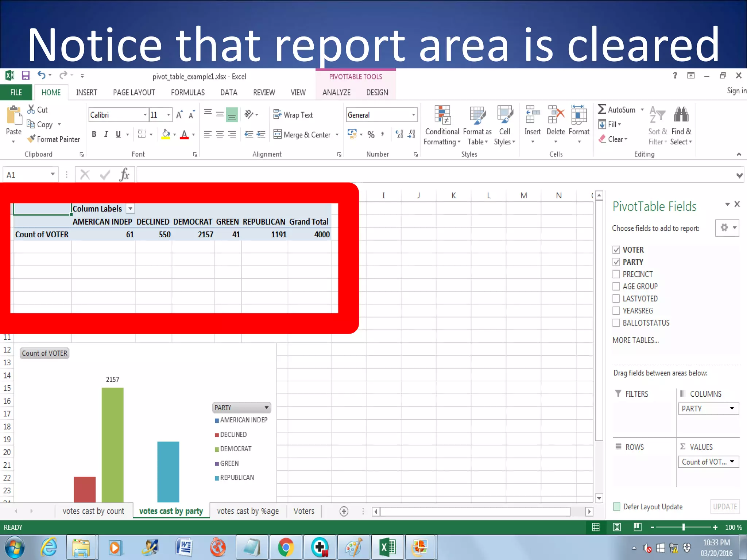Click the zoom slider handle
The width and height of the screenshot is (747, 560).
pyautogui.click(x=684, y=527)
